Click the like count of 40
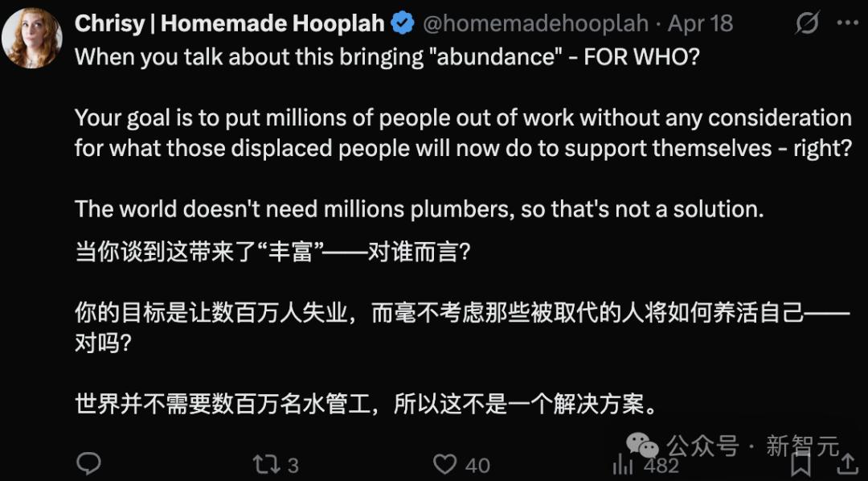This screenshot has height=481, width=868. [x=477, y=465]
